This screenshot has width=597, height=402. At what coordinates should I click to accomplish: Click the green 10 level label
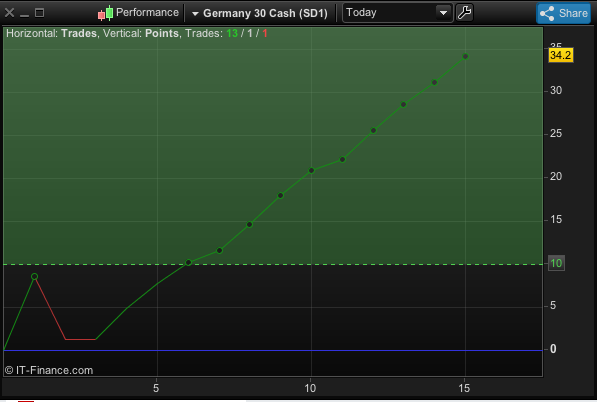click(x=556, y=263)
